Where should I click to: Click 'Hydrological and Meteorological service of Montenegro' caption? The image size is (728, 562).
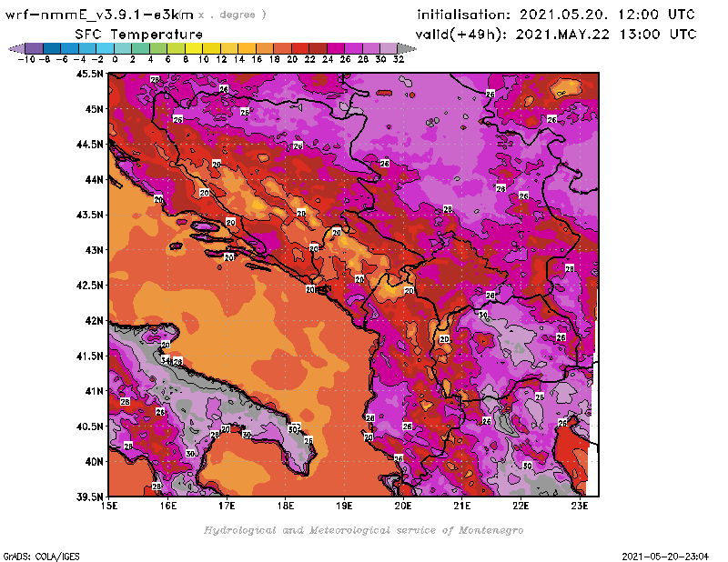[x=363, y=530]
